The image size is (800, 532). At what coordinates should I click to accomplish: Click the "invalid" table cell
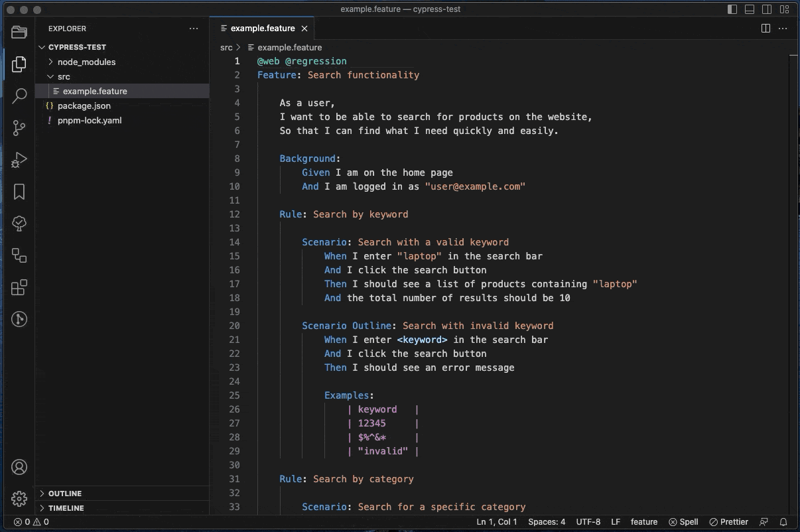click(383, 451)
